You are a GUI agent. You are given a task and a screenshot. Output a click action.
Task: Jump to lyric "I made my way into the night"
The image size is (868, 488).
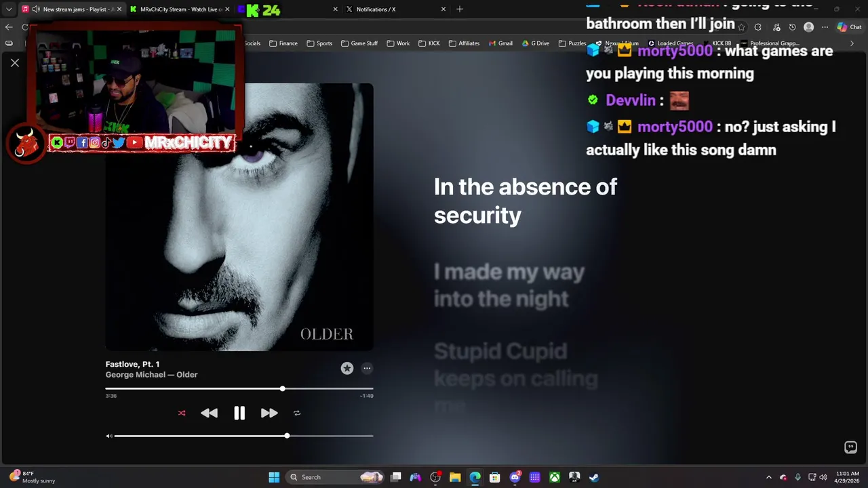coord(509,285)
